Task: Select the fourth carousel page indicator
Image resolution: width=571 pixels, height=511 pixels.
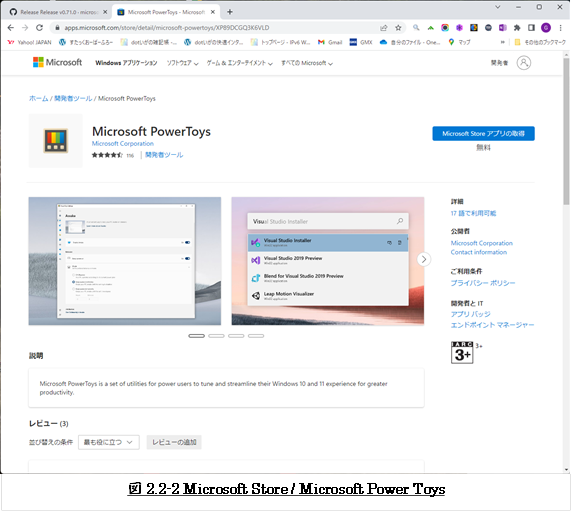Action: click(256, 336)
